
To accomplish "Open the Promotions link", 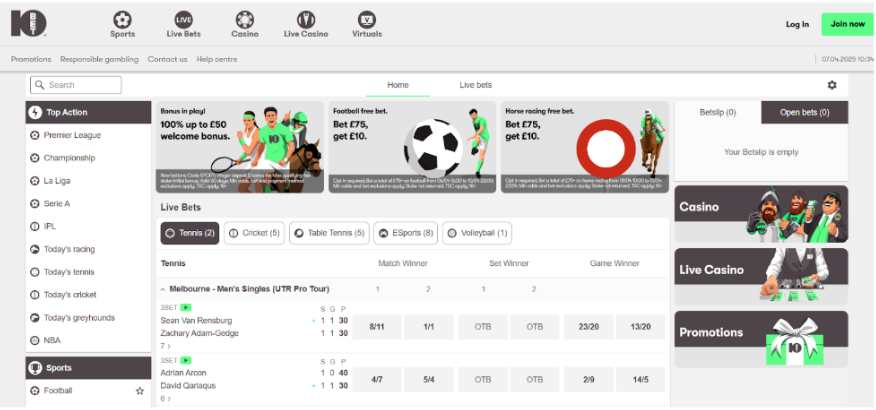I will [31, 59].
